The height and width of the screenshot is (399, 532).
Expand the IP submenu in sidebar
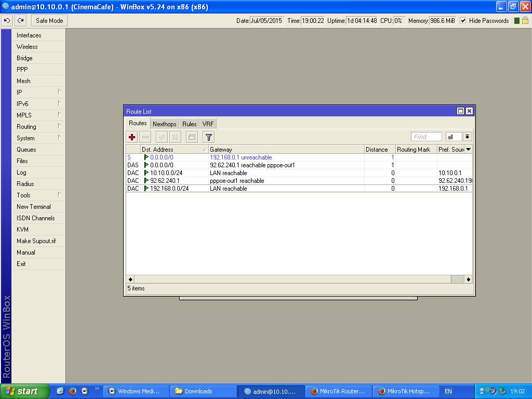[x=39, y=92]
